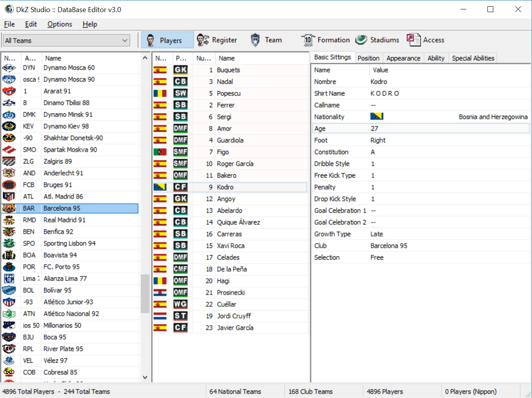Click team list scrollbar up arrow

point(145,58)
